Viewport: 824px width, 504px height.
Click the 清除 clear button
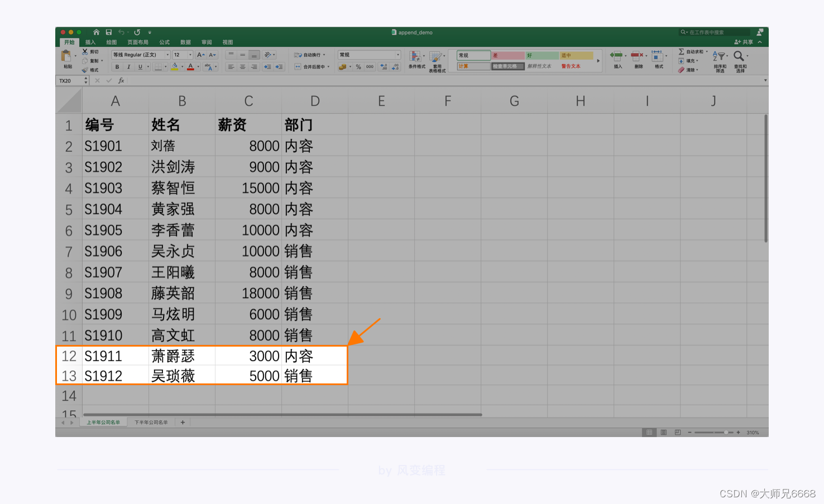coord(688,70)
